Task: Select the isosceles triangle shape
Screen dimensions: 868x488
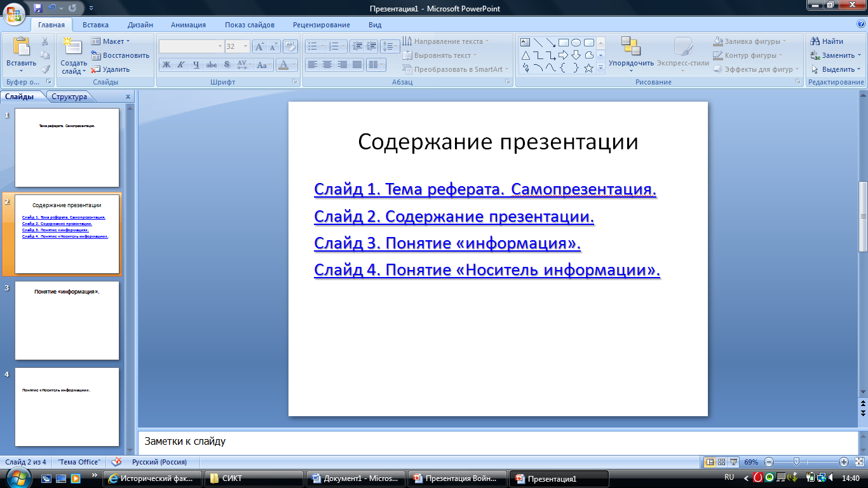Action: [x=526, y=55]
